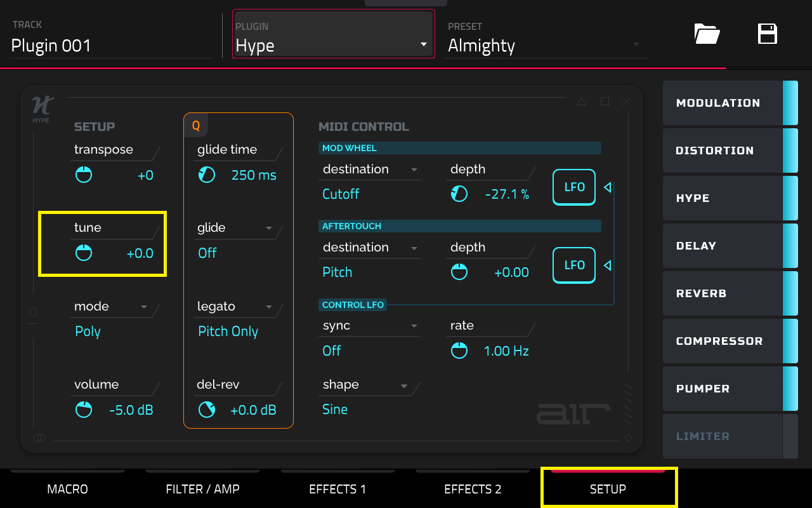Image resolution: width=812 pixels, height=508 pixels.
Task: Switch to the EFFECTS 1 tab
Action: 337,489
